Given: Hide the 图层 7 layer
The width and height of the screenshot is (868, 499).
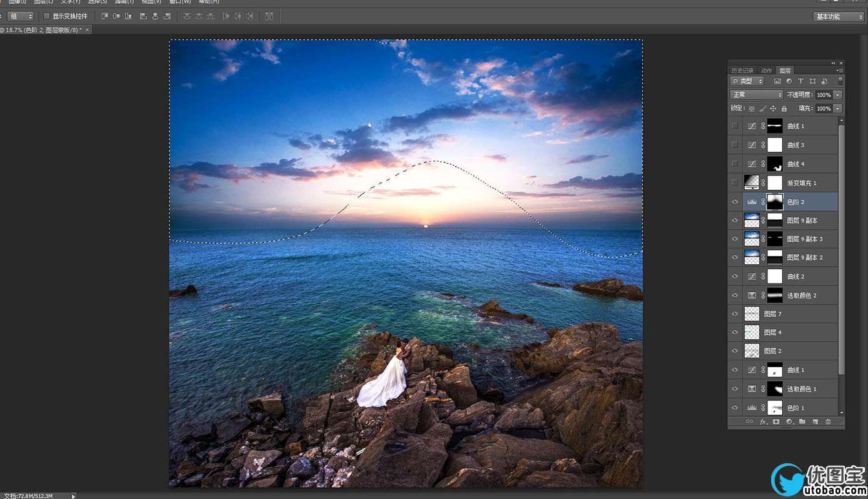Looking at the screenshot, I should pyautogui.click(x=735, y=314).
